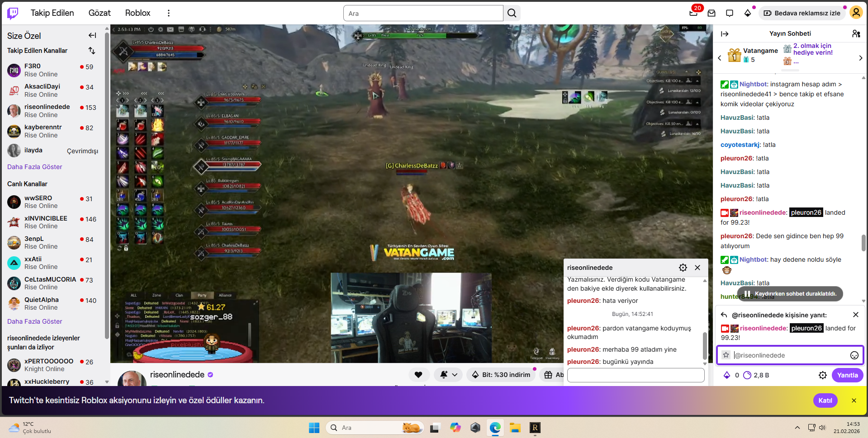Toggle the follow heart button

pos(418,375)
